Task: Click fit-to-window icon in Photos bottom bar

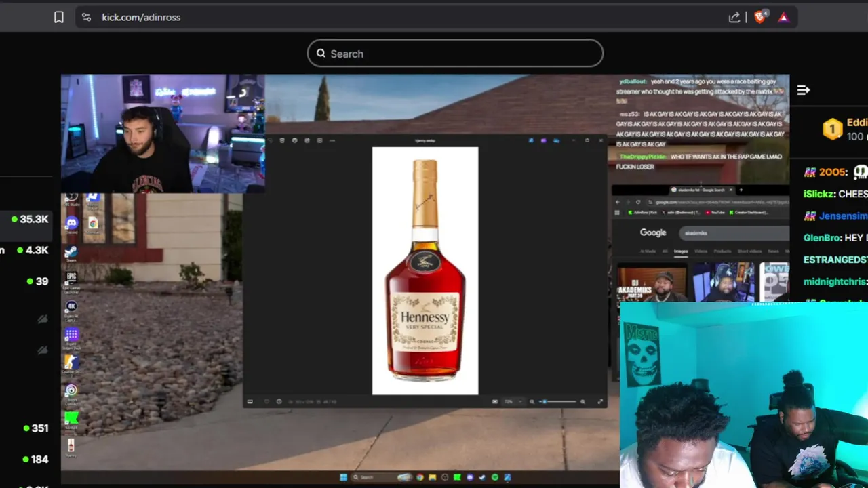Action: [495, 401]
